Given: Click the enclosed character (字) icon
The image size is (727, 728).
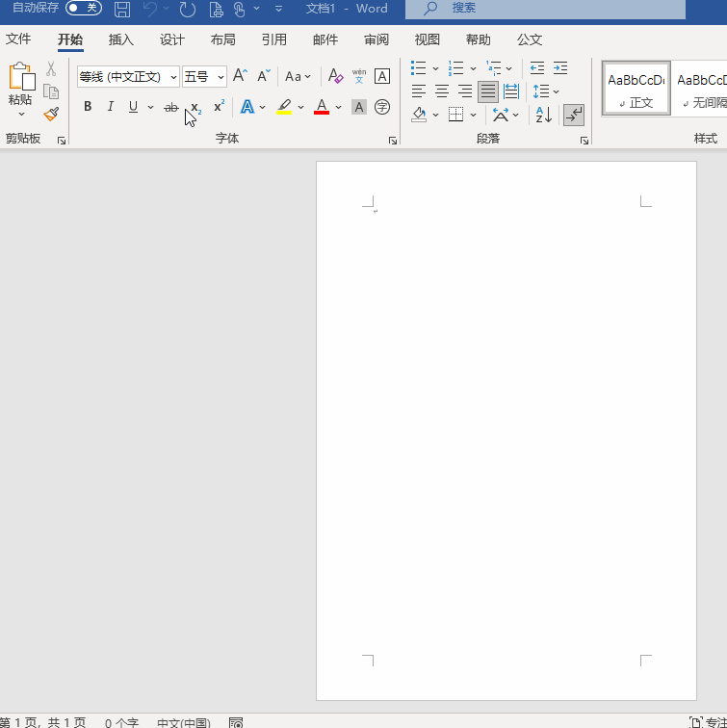Looking at the screenshot, I should (x=382, y=107).
